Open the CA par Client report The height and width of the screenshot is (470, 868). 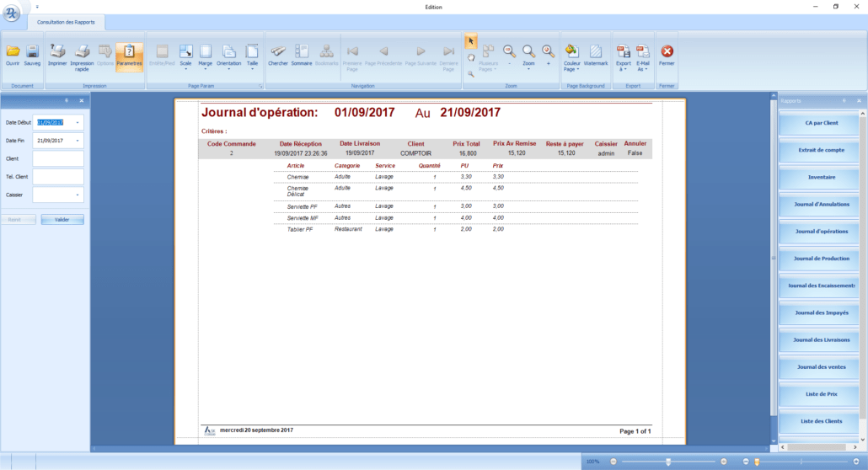(x=821, y=123)
